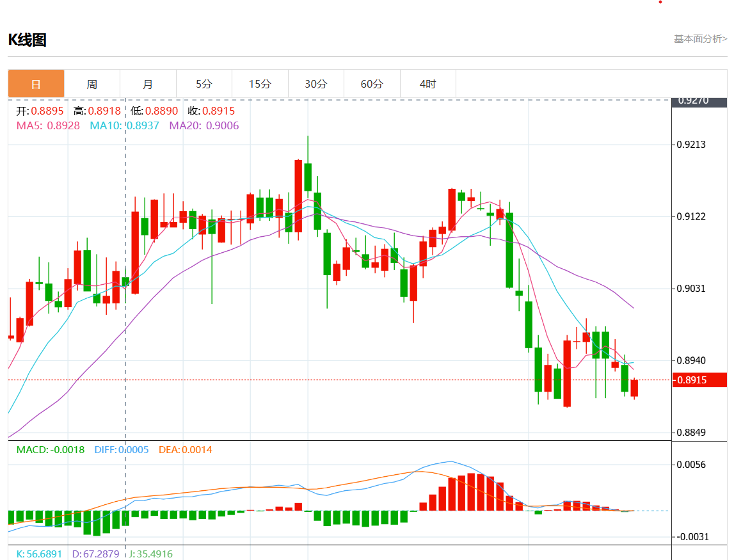734x560 pixels.
Task: Click the MA20: 0.9006 indicator label
Action: click(x=204, y=125)
